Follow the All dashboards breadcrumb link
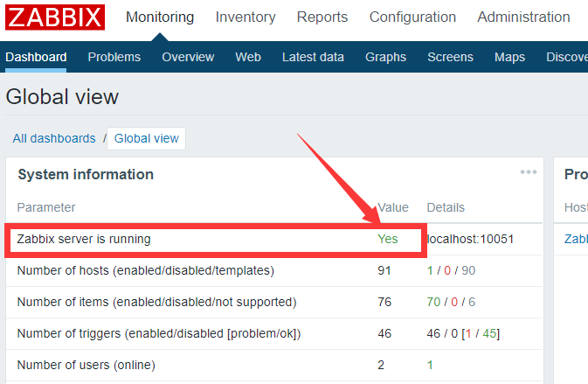The width and height of the screenshot is (588, 384). 54,138
